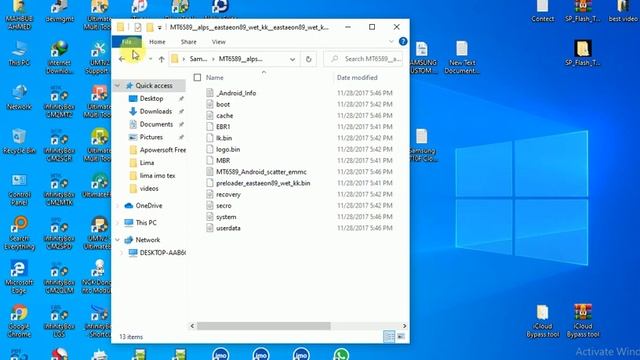Open the Home ribbon tab

(x=157, y=42)
